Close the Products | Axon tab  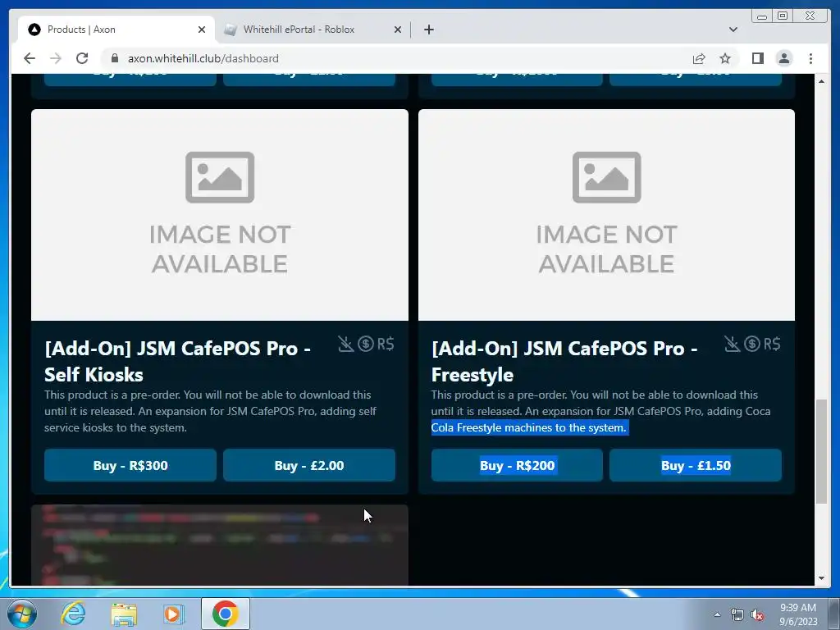[202, 30]
